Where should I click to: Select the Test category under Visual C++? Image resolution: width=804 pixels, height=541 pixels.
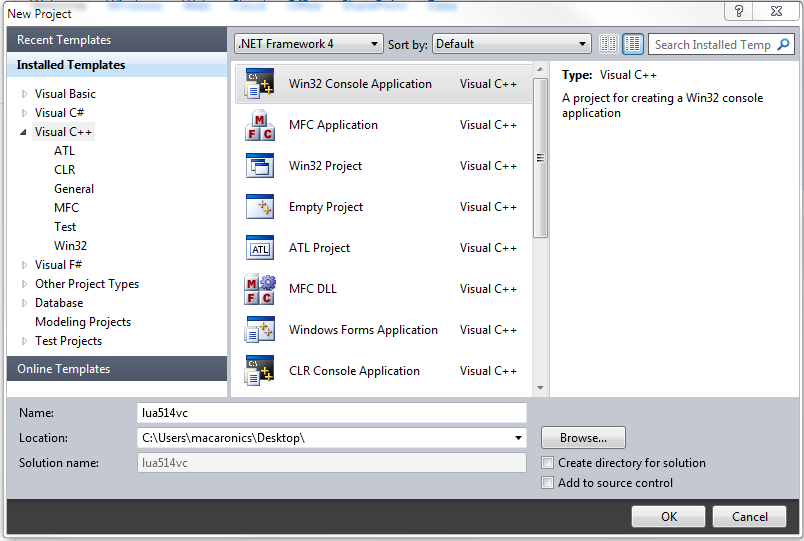(x=65, y=227)
